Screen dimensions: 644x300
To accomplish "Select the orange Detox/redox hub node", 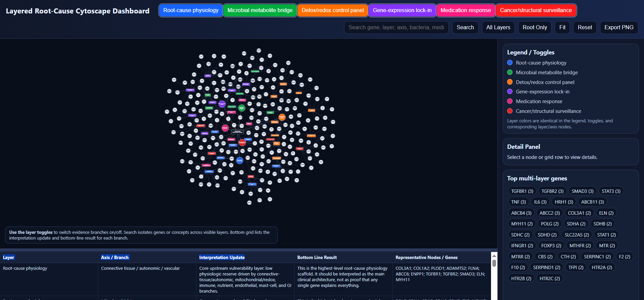I will [x=282, y=117].
